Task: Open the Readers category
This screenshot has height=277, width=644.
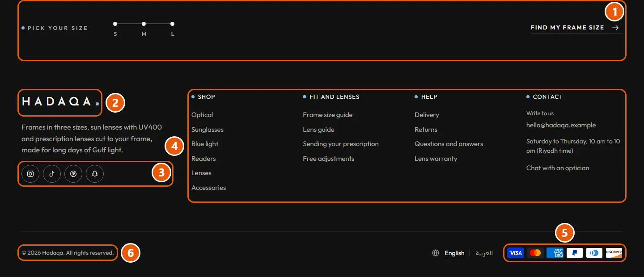Action: 203,159
